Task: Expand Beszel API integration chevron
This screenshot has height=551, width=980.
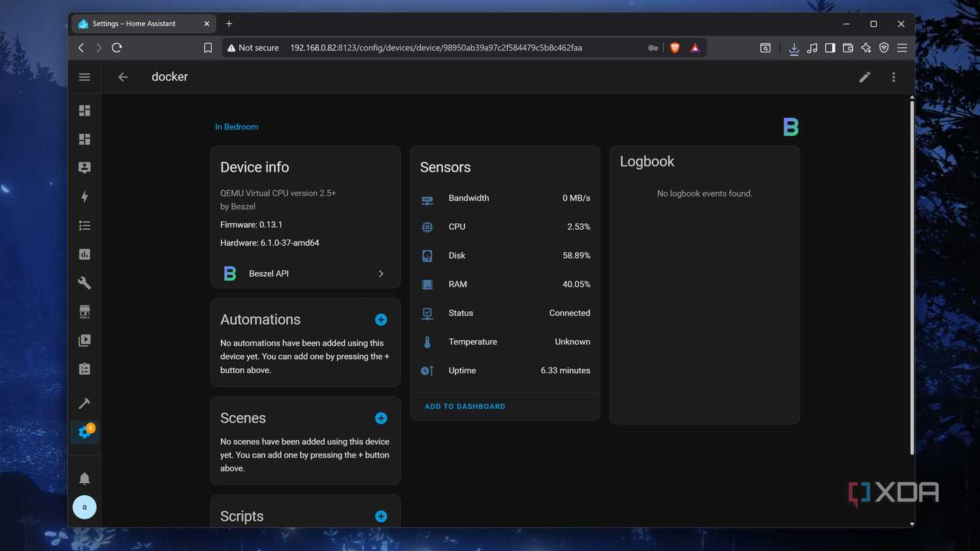Action: click(381, 274)
